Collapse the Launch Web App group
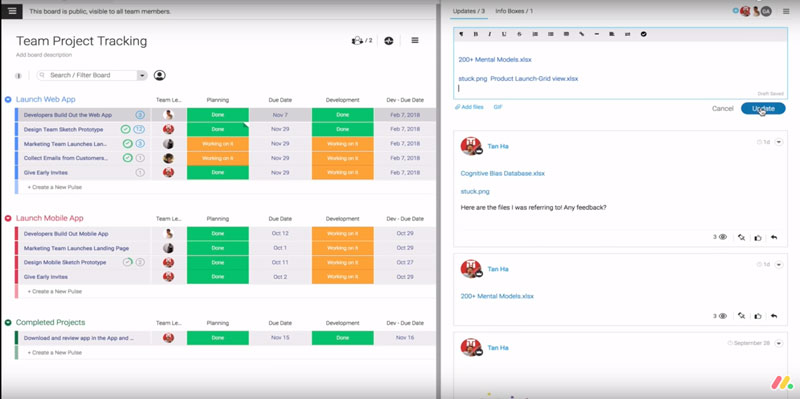This screenshot has width=800, height=399. click(8, 99)
